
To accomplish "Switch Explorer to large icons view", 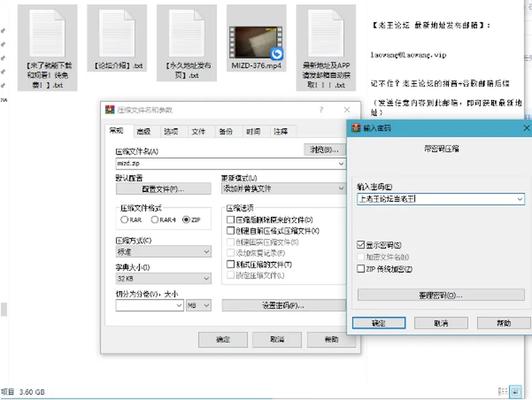I will pyautogui.click(x=516, y=392).
